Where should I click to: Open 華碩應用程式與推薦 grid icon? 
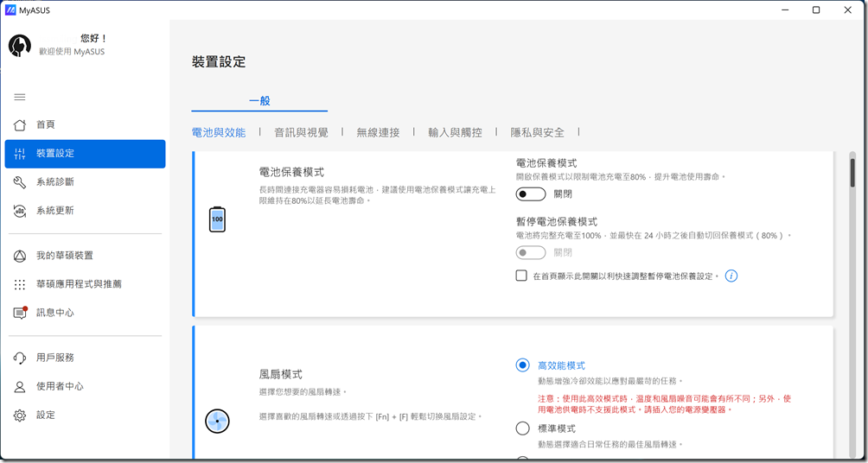[20, 284]
